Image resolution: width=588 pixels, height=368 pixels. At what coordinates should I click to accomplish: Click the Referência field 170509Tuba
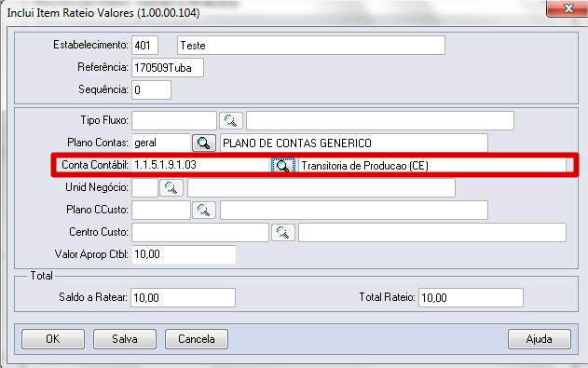(x=168, y=68)
